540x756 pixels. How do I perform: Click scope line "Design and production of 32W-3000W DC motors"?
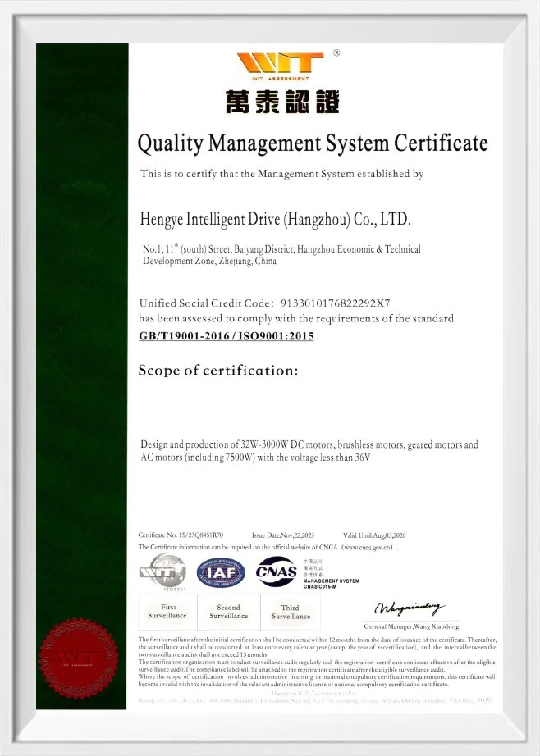point(309,444)
